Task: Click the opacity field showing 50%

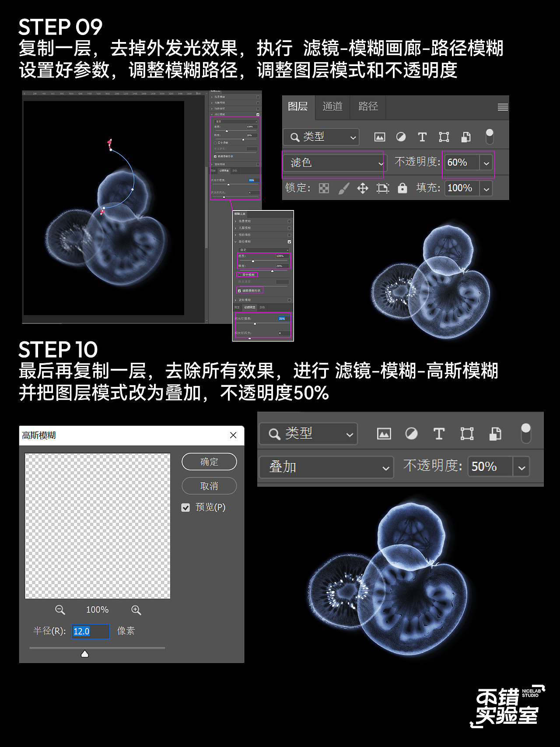Action: click(x=490, y=467)
